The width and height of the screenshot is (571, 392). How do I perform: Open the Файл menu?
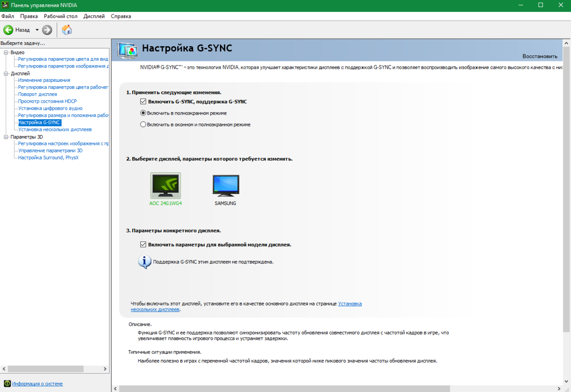(8, 16)
